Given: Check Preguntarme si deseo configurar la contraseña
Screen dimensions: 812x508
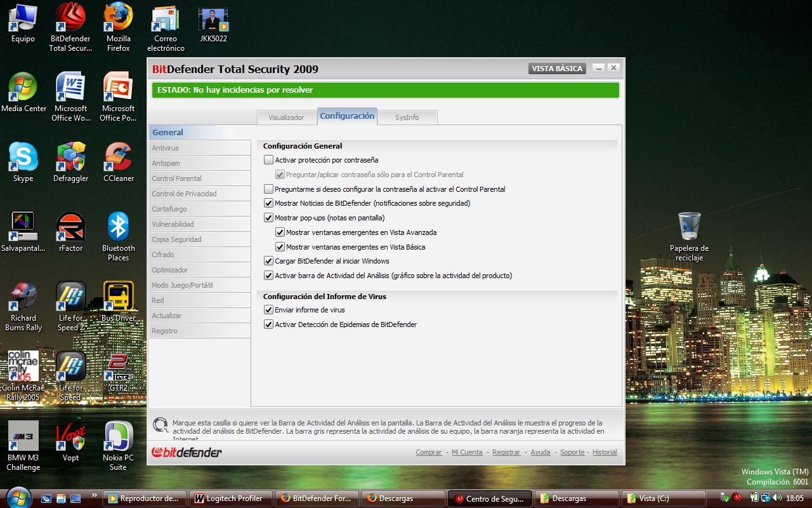Looking at the screenshot, I should pyautogui.click(x=269, y=189).
